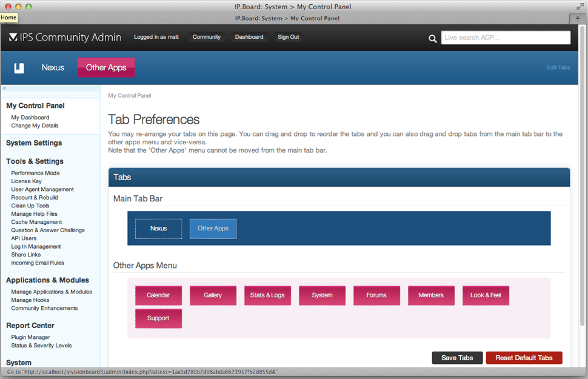588x379 pixels.
Task: Open Manage Applications & Modules
Action: pyautogui.click(x=52, y=292)
